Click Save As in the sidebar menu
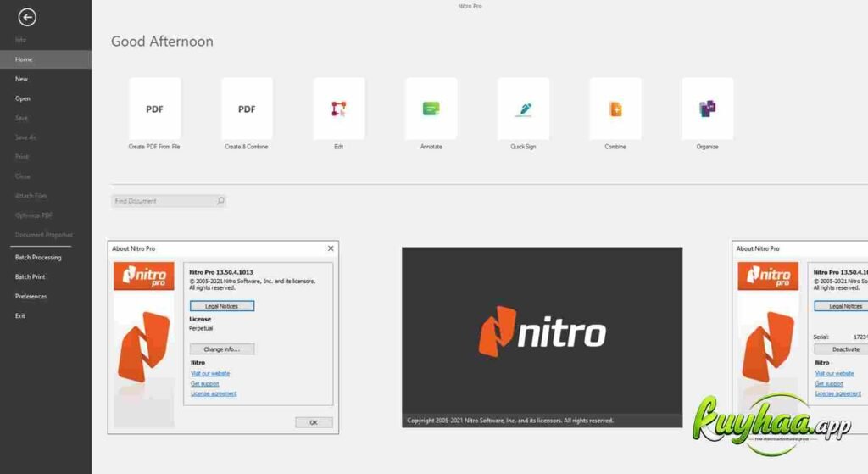Viewport: 868px width, 474px height. (x=25, y=137)
